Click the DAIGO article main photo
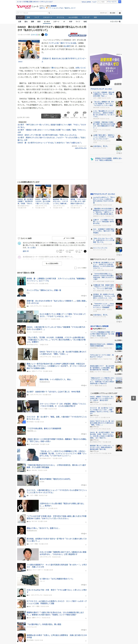Screen dimensions: 138x644 click(x=29, y=49)
